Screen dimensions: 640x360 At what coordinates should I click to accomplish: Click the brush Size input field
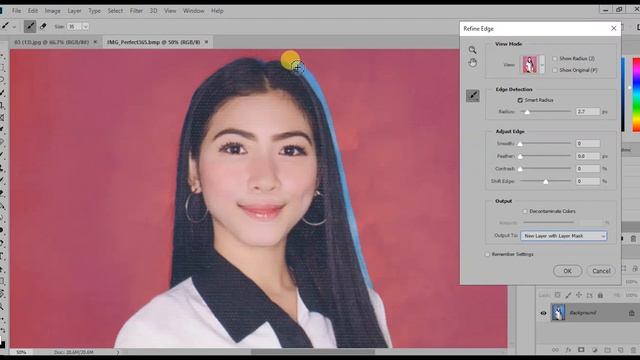(75, 27)
